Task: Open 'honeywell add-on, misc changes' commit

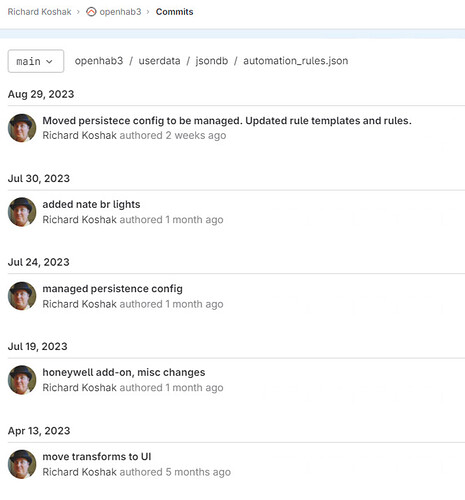Action: (x=124, y=372)
